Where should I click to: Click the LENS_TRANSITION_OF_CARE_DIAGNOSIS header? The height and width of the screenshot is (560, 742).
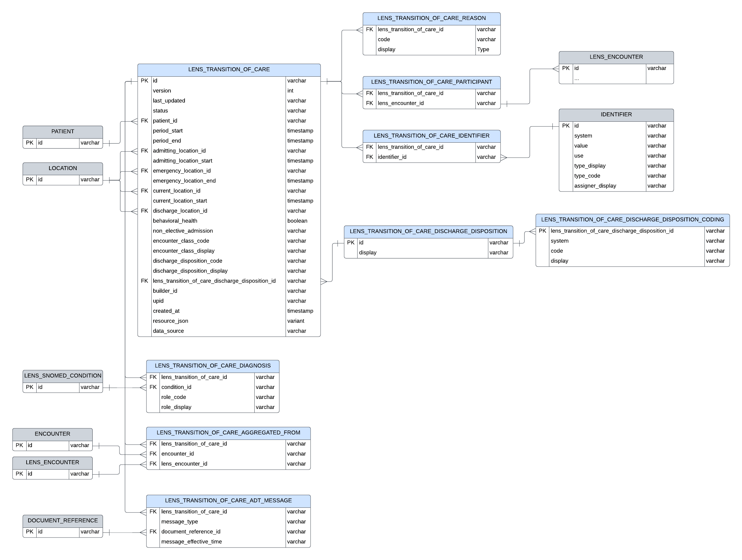click(x=213, y=366)
